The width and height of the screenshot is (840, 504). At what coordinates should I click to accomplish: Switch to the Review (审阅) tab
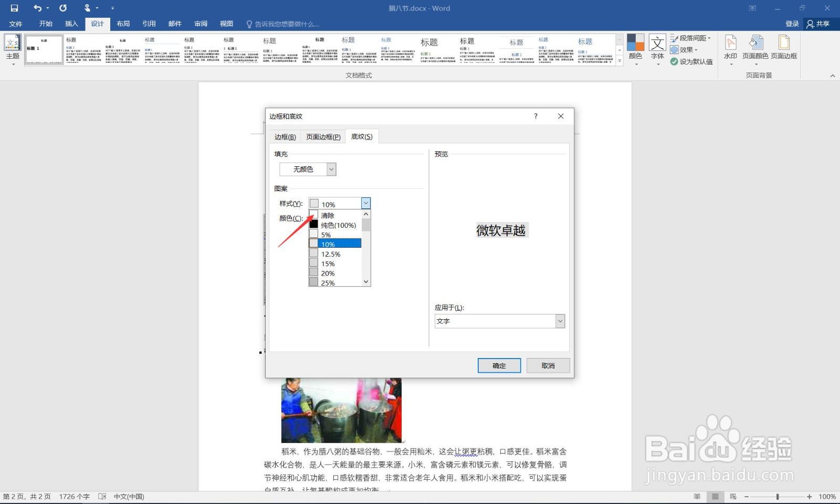point(201,24)
